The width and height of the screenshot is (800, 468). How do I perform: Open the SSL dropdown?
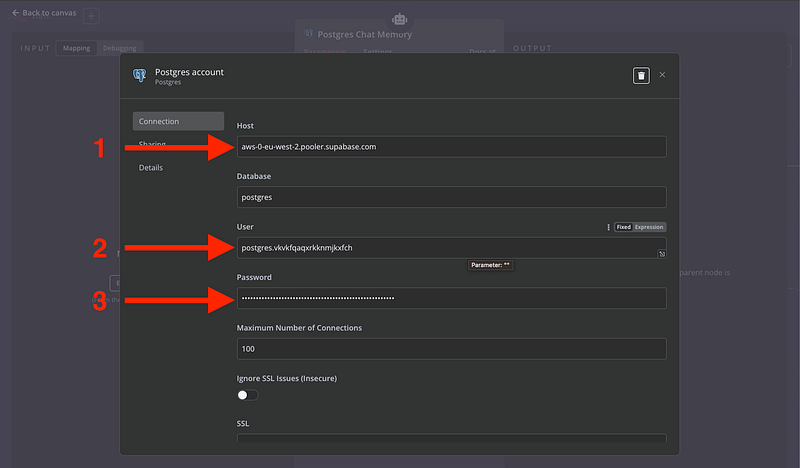[x=451, y=438]
